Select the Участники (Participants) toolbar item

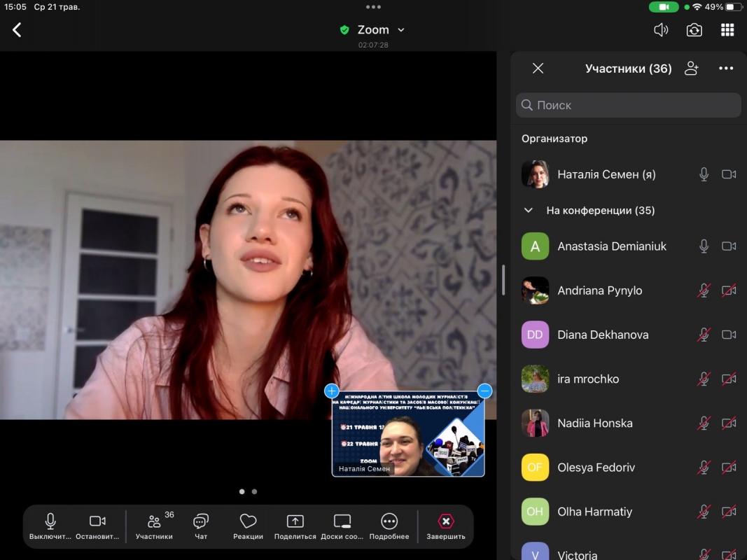click(x=154, y=526)
